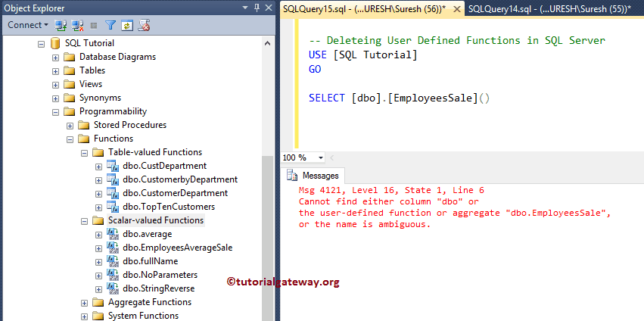Click the Filter funnel icon in Object Explorer
644x321 pixels.
(110, 26)
